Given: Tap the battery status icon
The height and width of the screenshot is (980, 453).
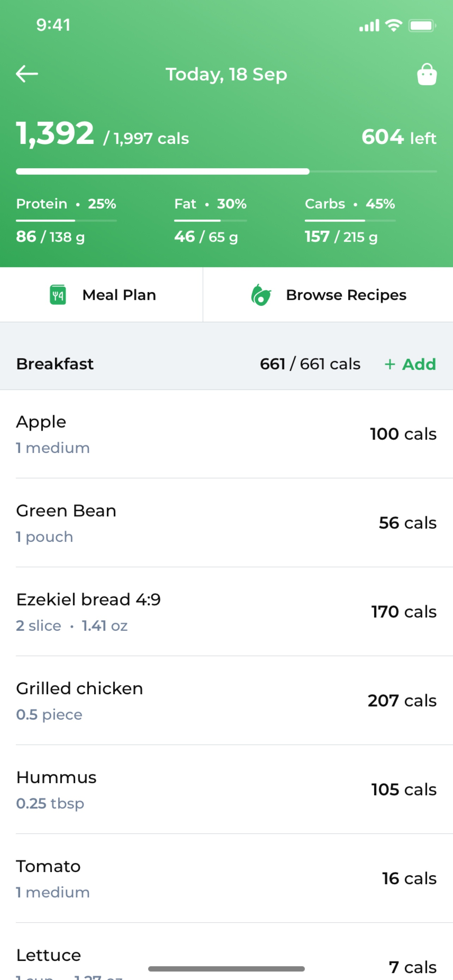Looking at the screenshot, I should pos(422,25).
